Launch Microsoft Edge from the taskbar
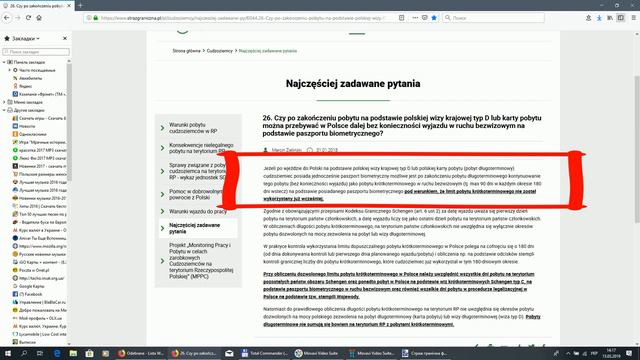 click(x=57, y=353)
